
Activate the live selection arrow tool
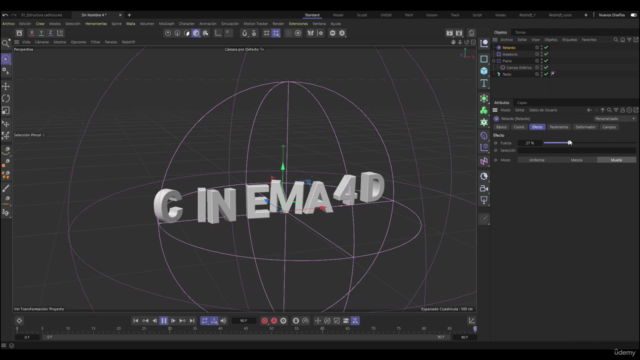coord(6,59)
